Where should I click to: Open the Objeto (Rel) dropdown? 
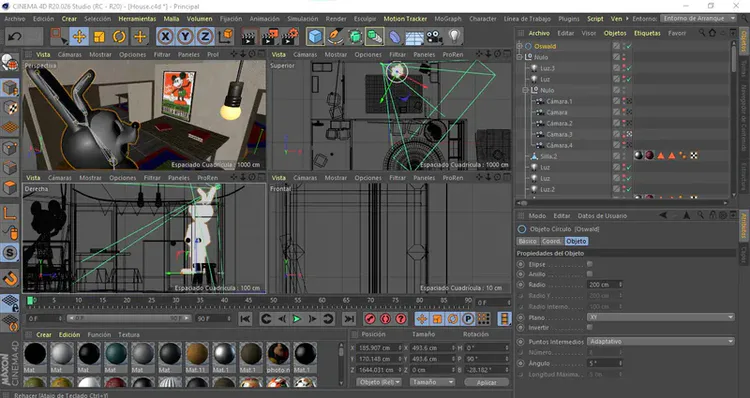379,382
